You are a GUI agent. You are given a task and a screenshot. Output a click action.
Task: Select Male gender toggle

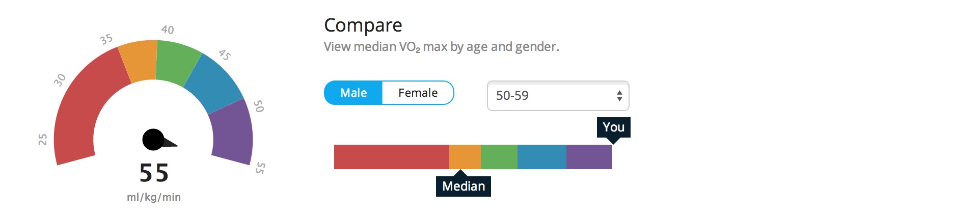click(353, 93)
